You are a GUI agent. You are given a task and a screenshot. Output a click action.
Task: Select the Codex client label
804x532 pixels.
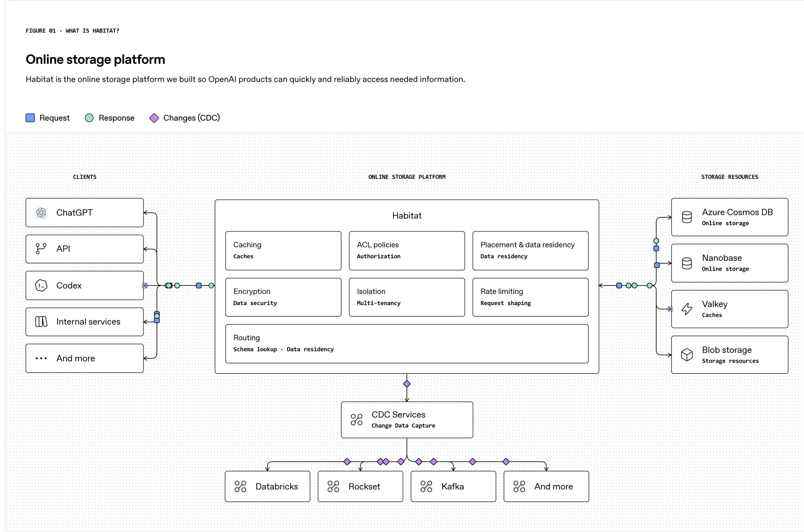(x=69, y=285)
